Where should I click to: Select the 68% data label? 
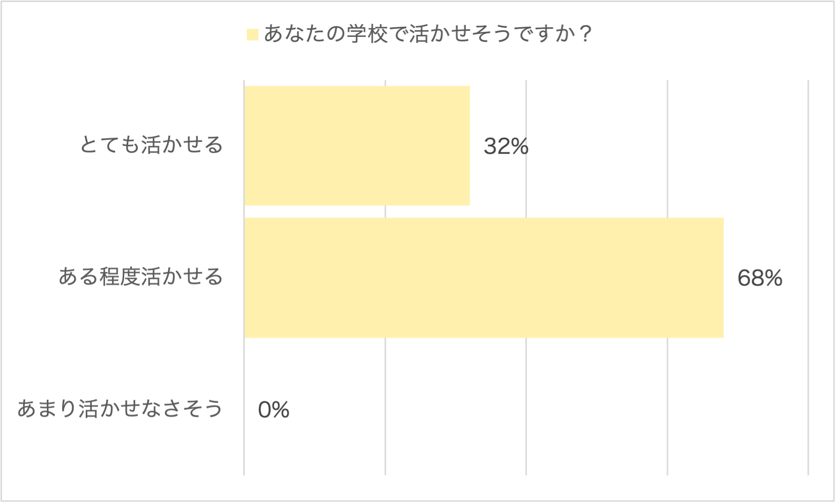[759, 278]
